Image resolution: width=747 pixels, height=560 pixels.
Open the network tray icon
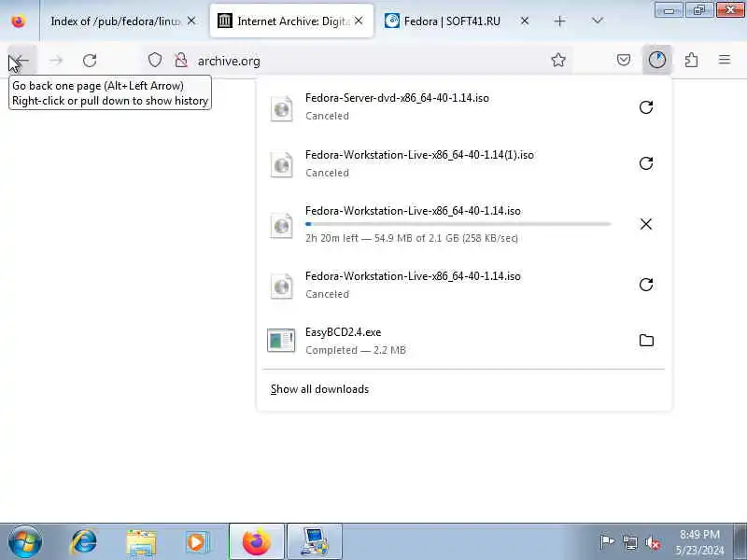629,542
